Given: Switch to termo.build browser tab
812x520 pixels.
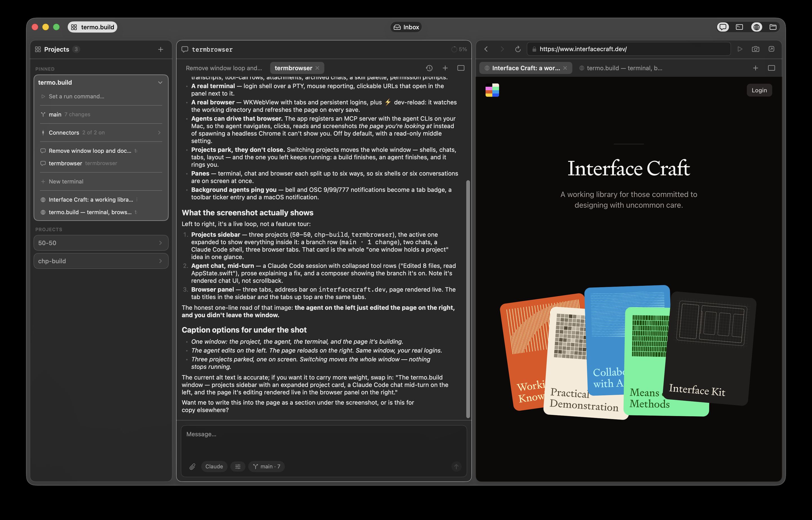Looking at the screenshot, I should tap(621, 68).
